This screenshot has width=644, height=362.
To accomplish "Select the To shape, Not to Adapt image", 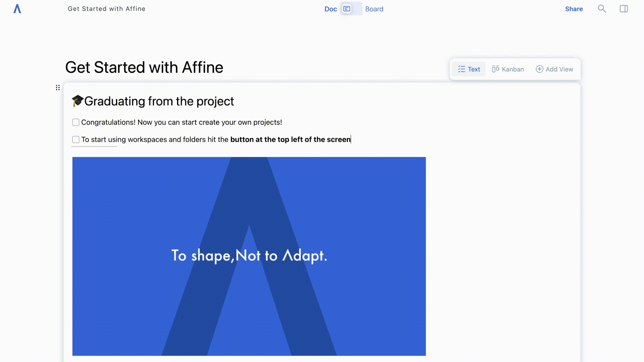I will (249, 256).
